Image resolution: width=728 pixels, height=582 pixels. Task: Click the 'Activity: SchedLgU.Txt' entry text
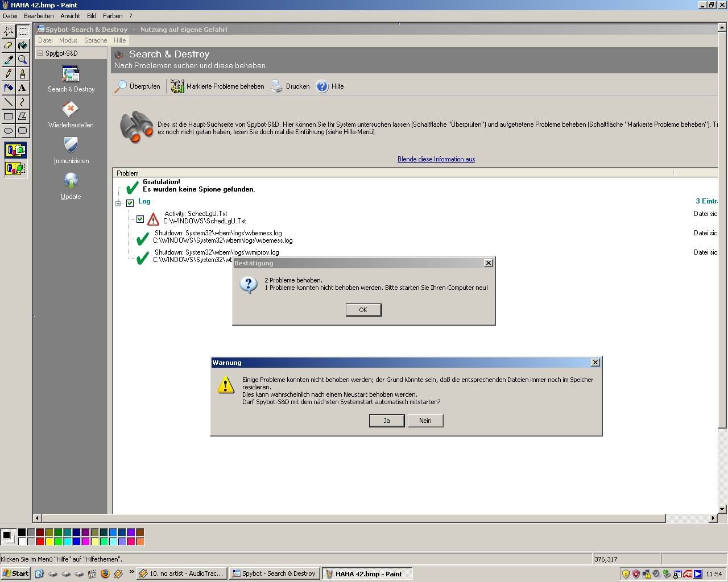196,214
